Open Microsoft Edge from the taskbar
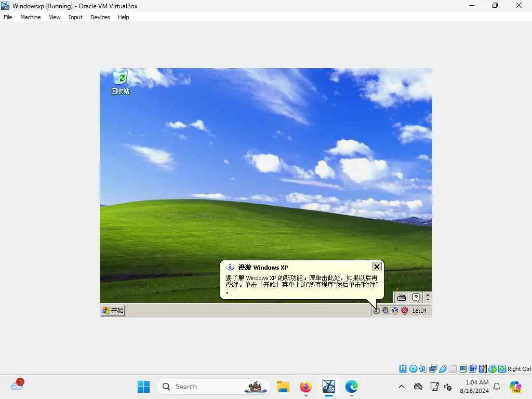The width and height of the screenshot is (532, 399). point(352,387)
